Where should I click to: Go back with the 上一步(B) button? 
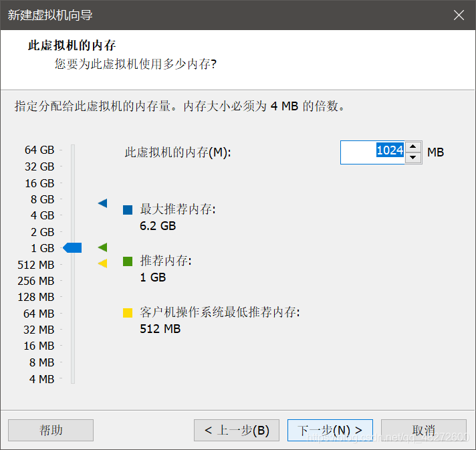(x=237, y=430)
